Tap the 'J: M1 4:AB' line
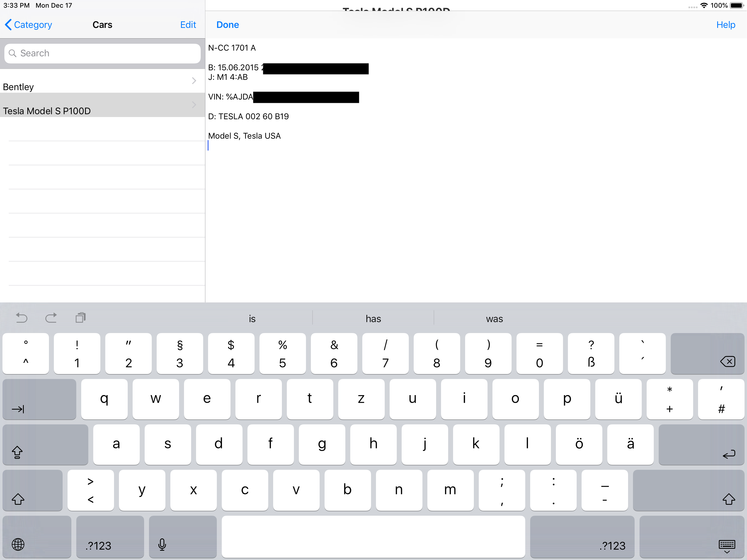Screen dimensions: 747x560 pyautogui.click(x=228, y=77)
